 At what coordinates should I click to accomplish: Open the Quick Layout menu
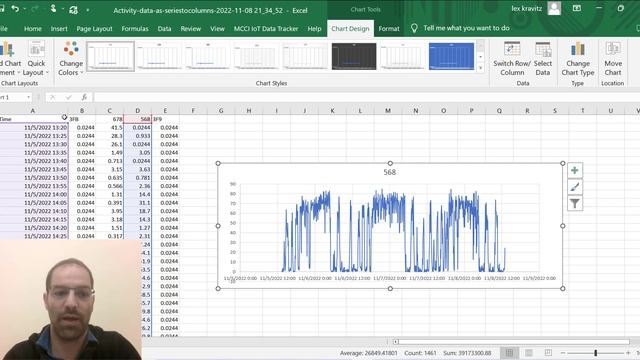tap(36, 59)
